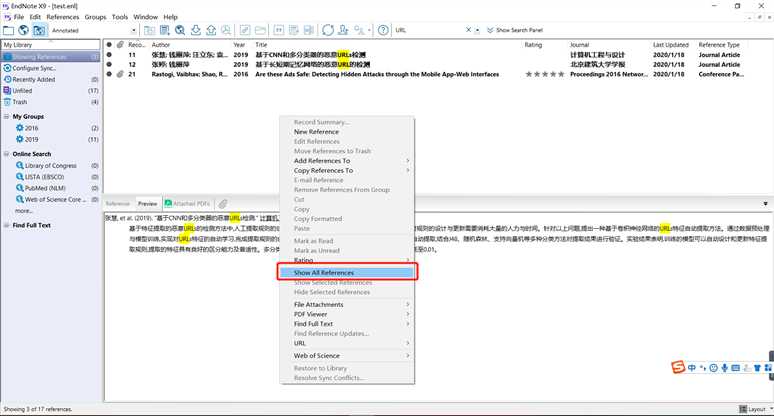Select Integrated Library and Online Search Mode icon
774x416 pixels.
[x=39, y=31]
